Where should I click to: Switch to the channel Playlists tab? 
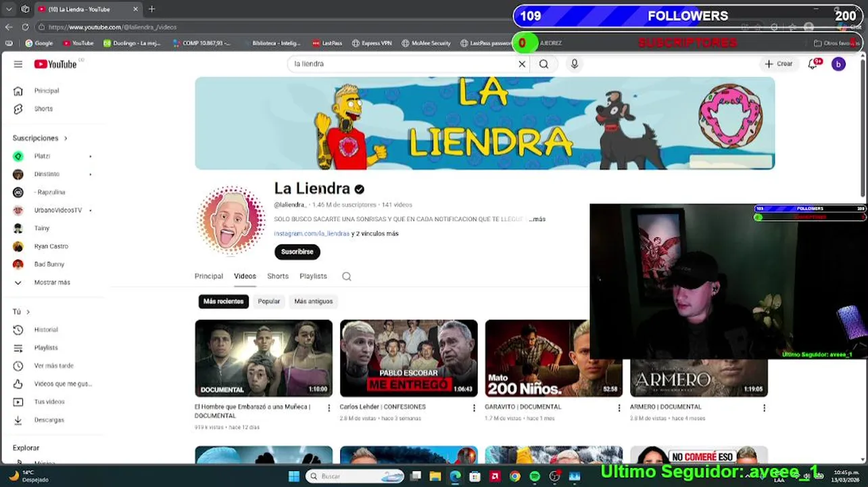(313, 277)
